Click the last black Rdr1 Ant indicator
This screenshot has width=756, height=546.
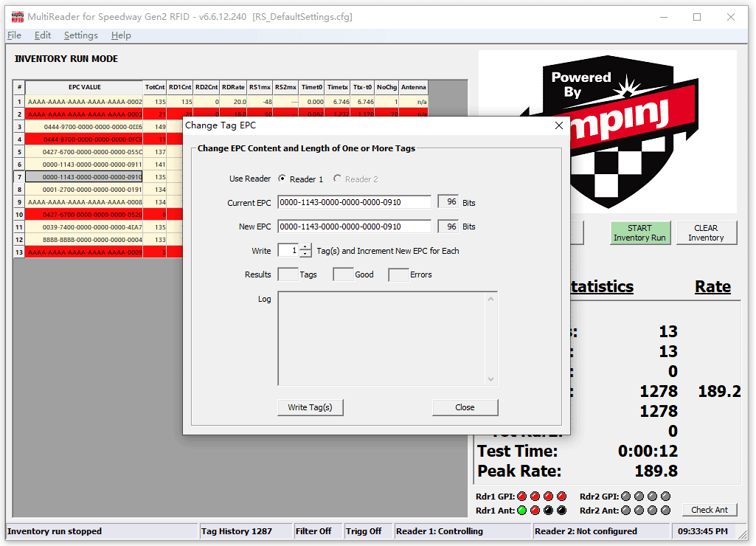coord(561,511)
